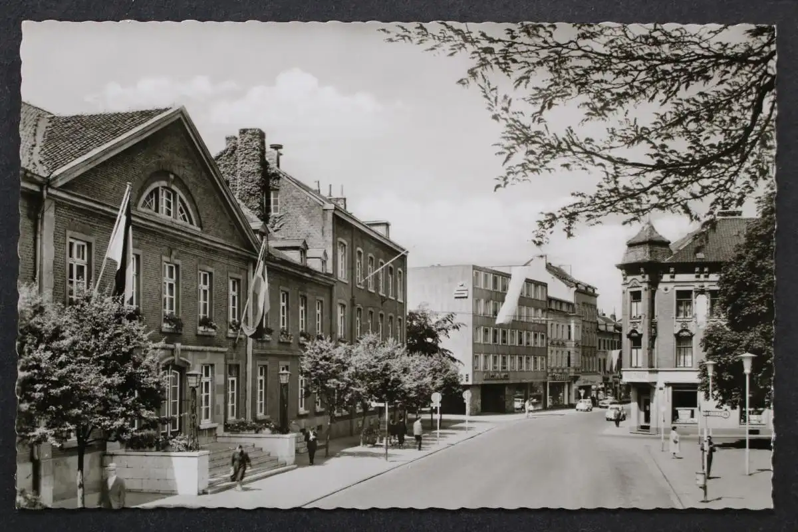Click the overhanging tree branches at top right
Image resolution: width=798 pixels, height=532 pixels.
[632, 113]
